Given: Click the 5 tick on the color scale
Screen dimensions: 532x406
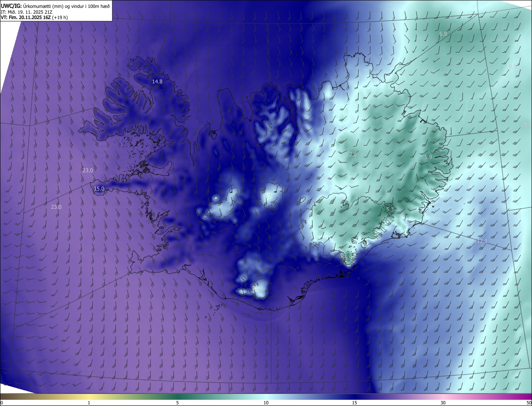Looking at the screenshot, I should pyautogui.click(x=177, y=403).
